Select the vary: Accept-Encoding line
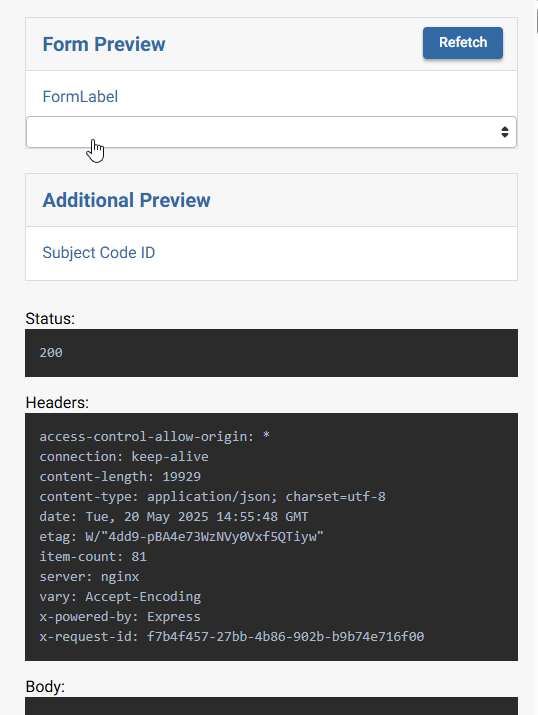This screenshot has height=715, width=538. point(120,597)
